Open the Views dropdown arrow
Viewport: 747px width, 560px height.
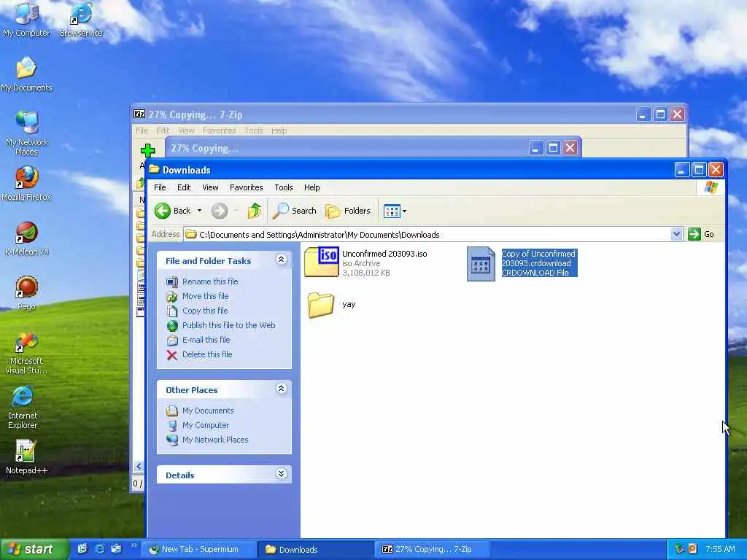pyautogui.click(x=404, y=211)
